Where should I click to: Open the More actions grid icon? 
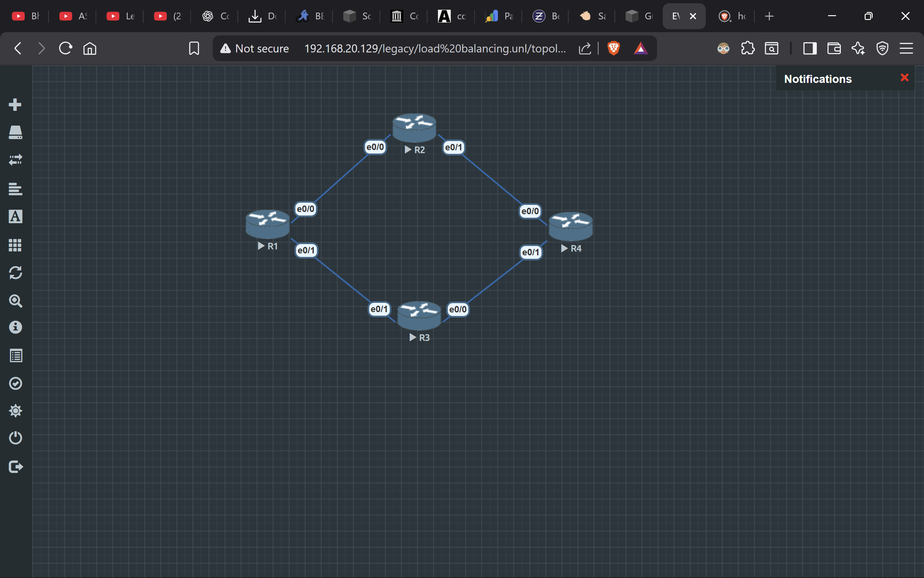click(x=15, y=245)
